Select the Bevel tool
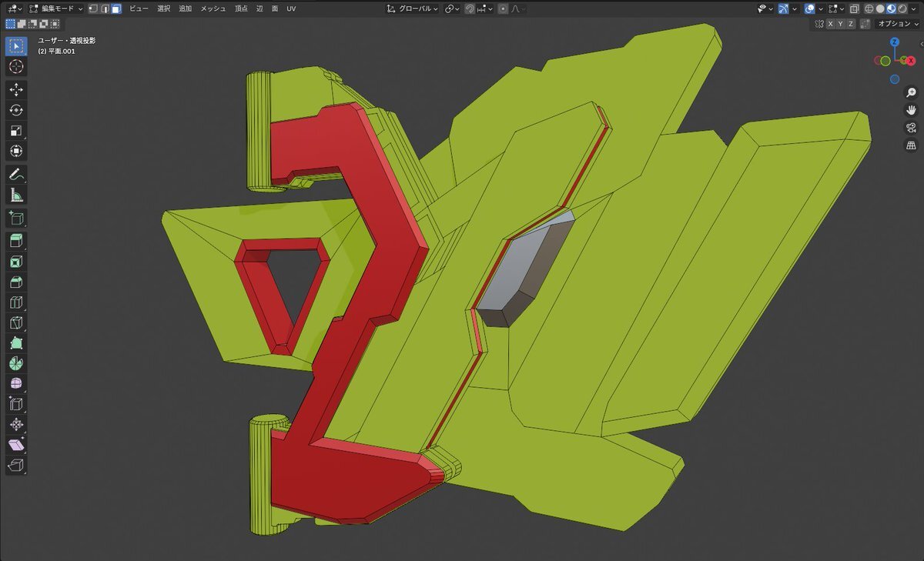Image resolution: width=924 pixels, height=561 pixels. tap(16, 282)
